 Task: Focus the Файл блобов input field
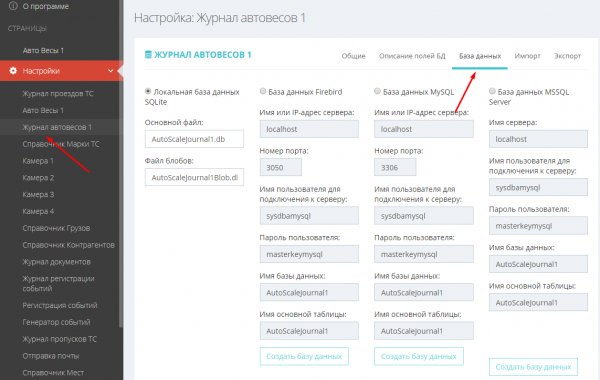coord(194,177)
